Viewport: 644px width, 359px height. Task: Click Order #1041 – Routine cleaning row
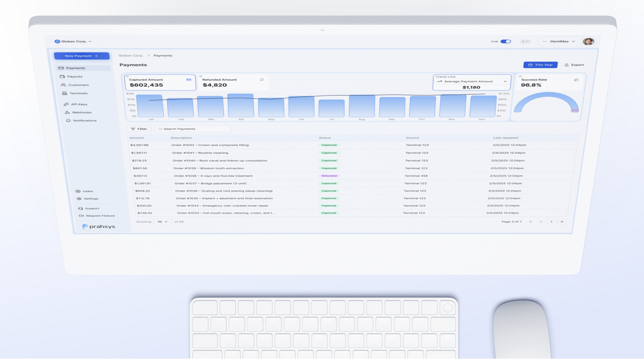pyautogui.click(x=352, y=153)
